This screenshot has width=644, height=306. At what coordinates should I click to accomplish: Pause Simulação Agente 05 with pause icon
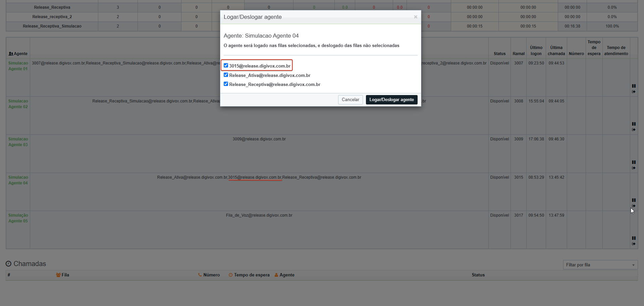(634, 238)
